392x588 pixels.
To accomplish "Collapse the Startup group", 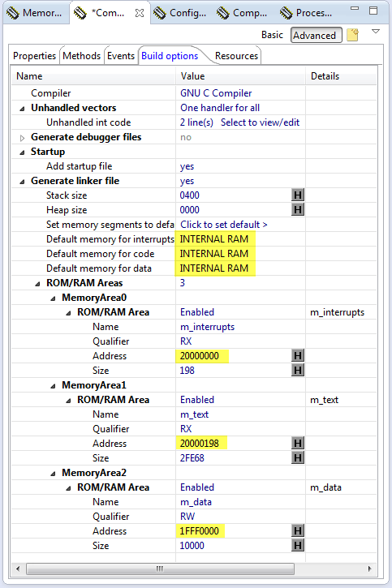I will click(x=22, y=152).
